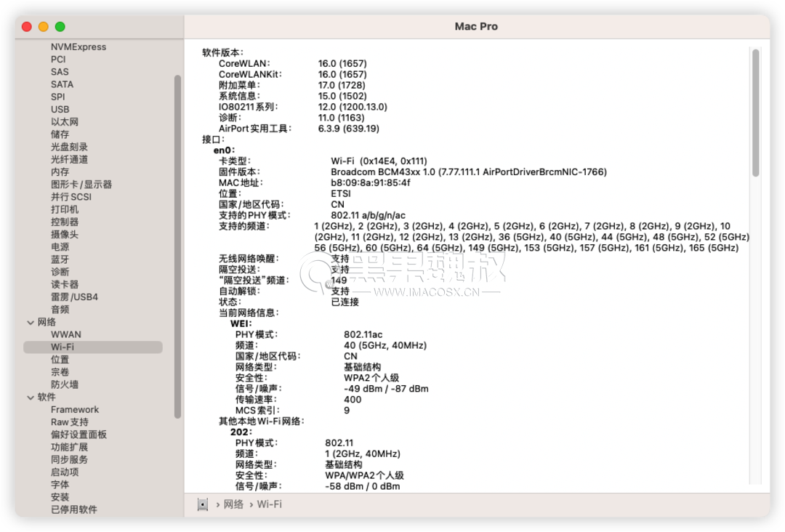Choose 音频 in the sidebar
This screenshot has width=785, height=532.
point(60,310)
